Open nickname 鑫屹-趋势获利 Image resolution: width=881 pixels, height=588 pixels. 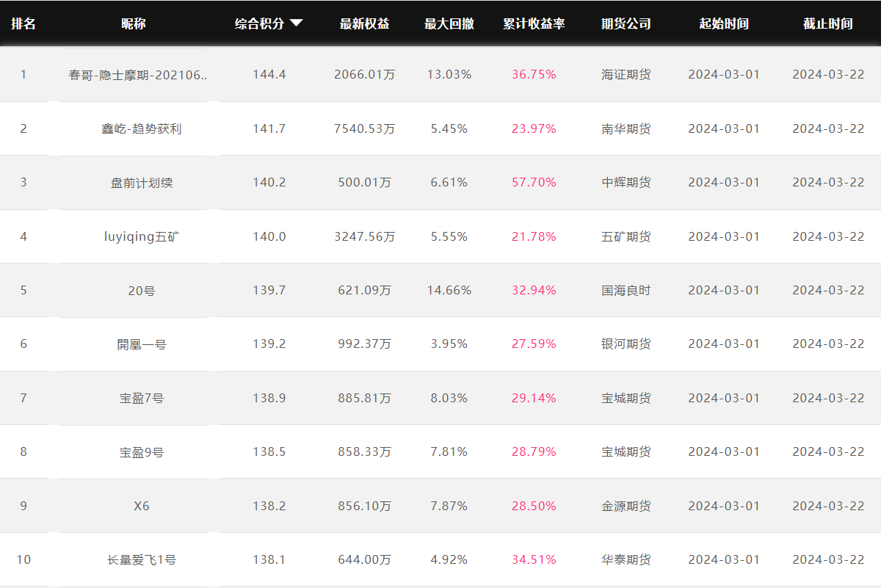point(142,128)
